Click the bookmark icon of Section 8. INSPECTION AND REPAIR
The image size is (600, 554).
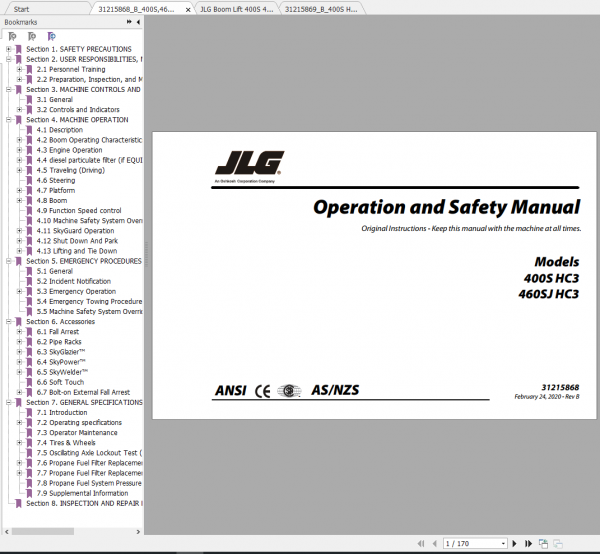click(18, 503)
